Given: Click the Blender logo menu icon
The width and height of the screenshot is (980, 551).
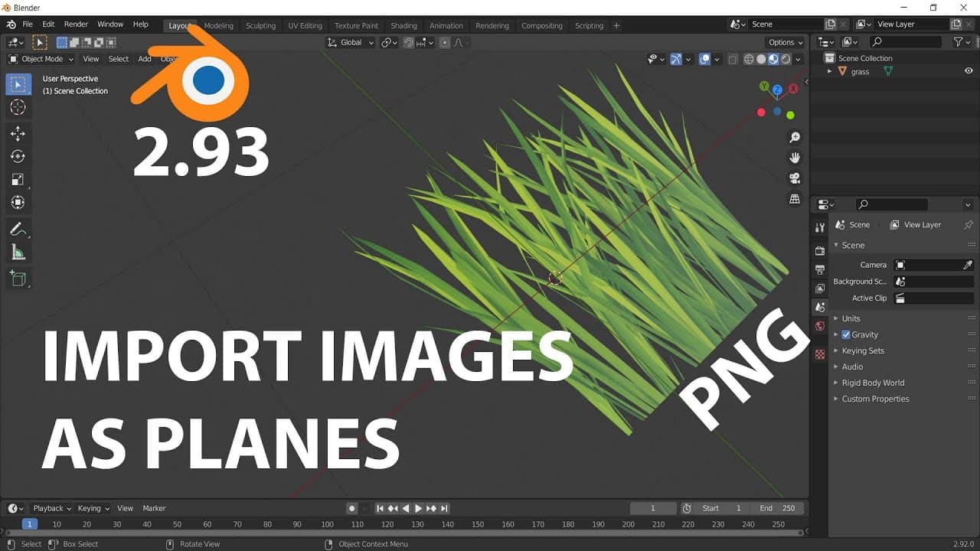Looking at the screenshot, I should tap(11, 24).
